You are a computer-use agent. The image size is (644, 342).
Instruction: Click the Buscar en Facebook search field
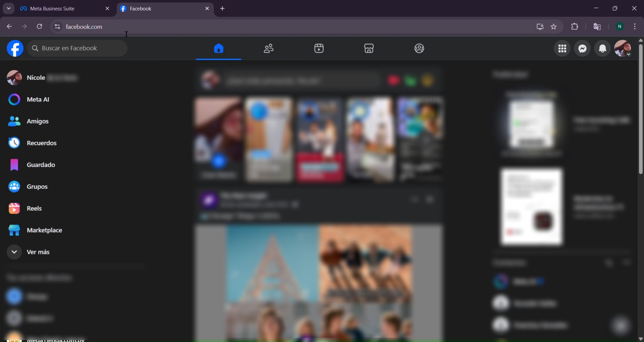[x=77, y=48]
